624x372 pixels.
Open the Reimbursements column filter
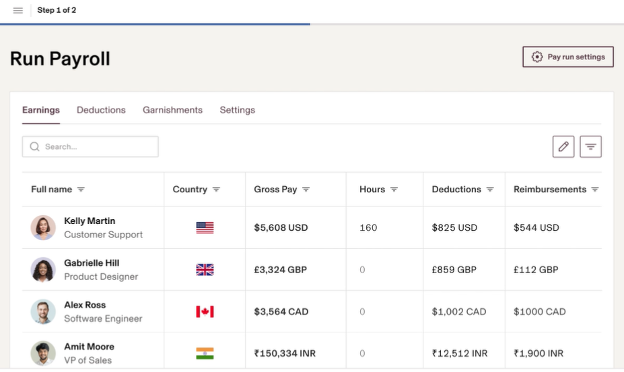tap(595, 189)
